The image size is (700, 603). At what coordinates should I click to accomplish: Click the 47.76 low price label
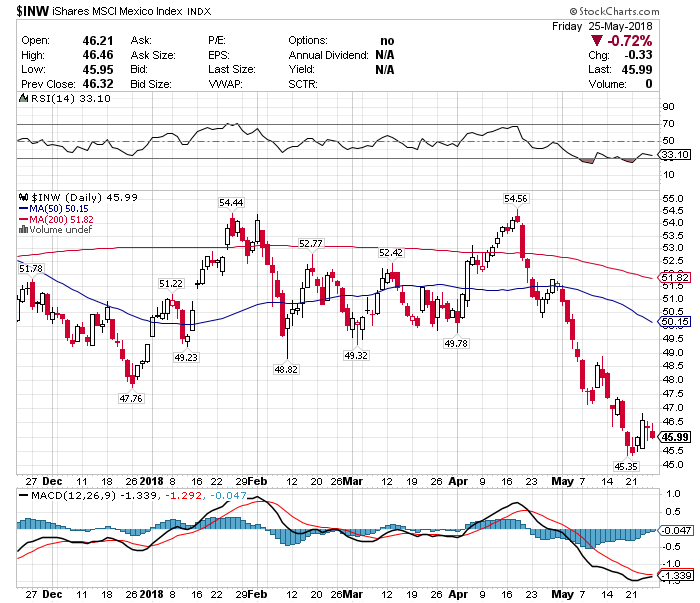point(131,399)
